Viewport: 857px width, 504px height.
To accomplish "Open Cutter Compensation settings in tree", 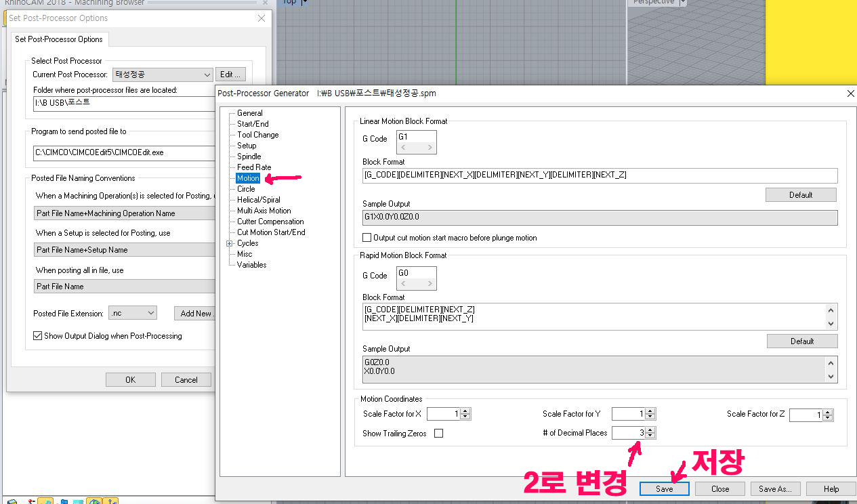I will [270, 222].
